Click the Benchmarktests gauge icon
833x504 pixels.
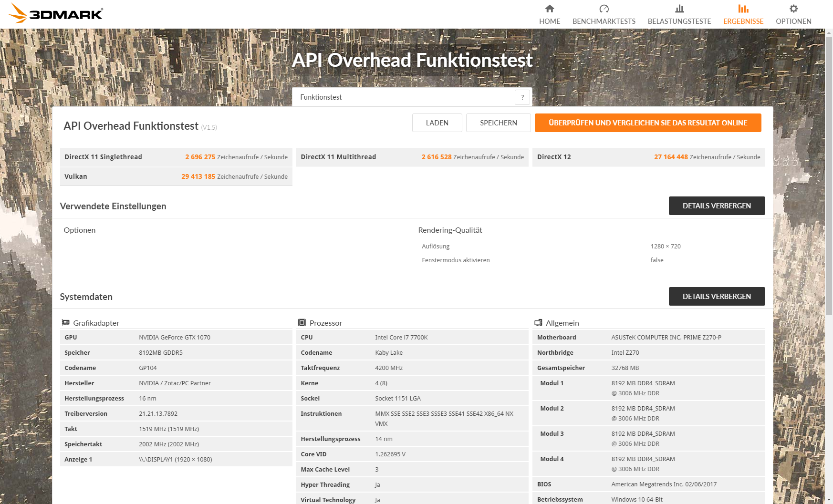point(604,9)
